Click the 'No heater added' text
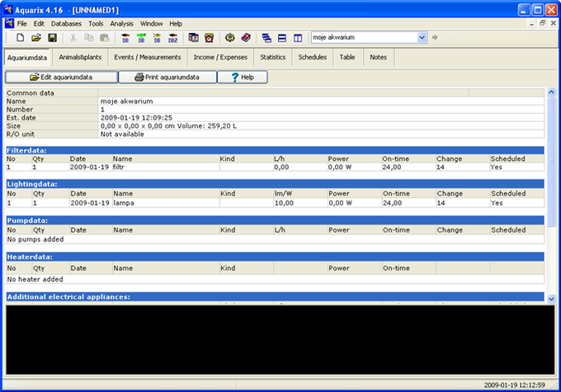The width and height of the screenshot is (561, 392). [35, 279]
